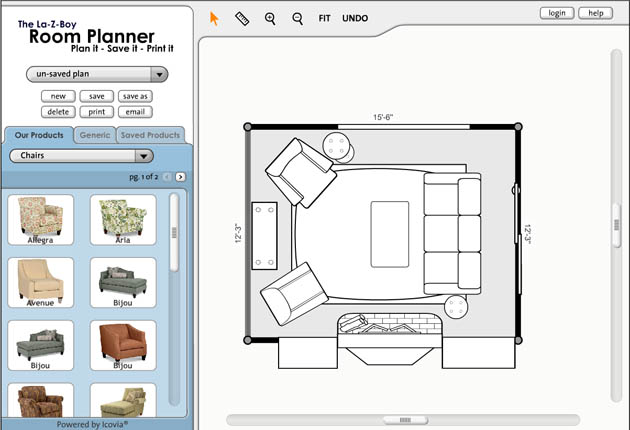Viewport: 630px width, 430px height.
Task: Click the zoom out magnifier icon
Action: (x=297, y=18)
